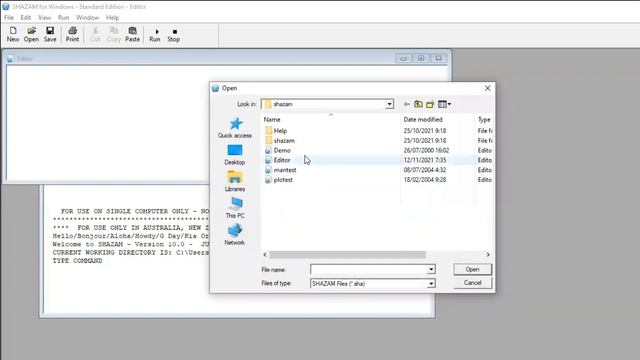Viewport: 640px width, 360px height.
Task: Click the Copy toolbar icon
Action: tap(113, 34)
